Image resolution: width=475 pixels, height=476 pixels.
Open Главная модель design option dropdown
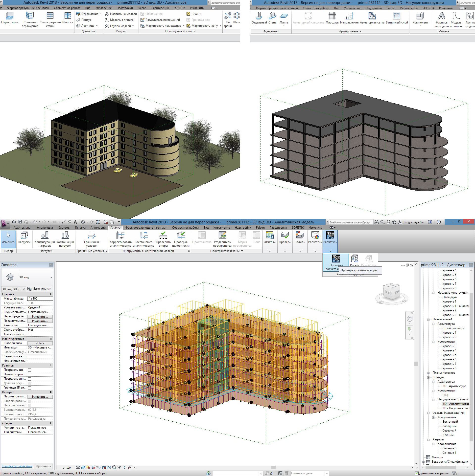tap(310, 473)
